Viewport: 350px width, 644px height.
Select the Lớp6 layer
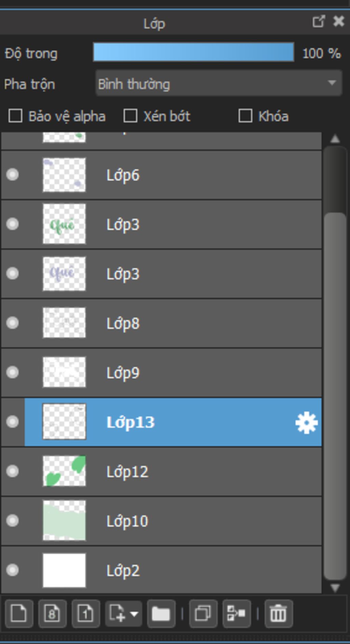click(x=205, y=175)
